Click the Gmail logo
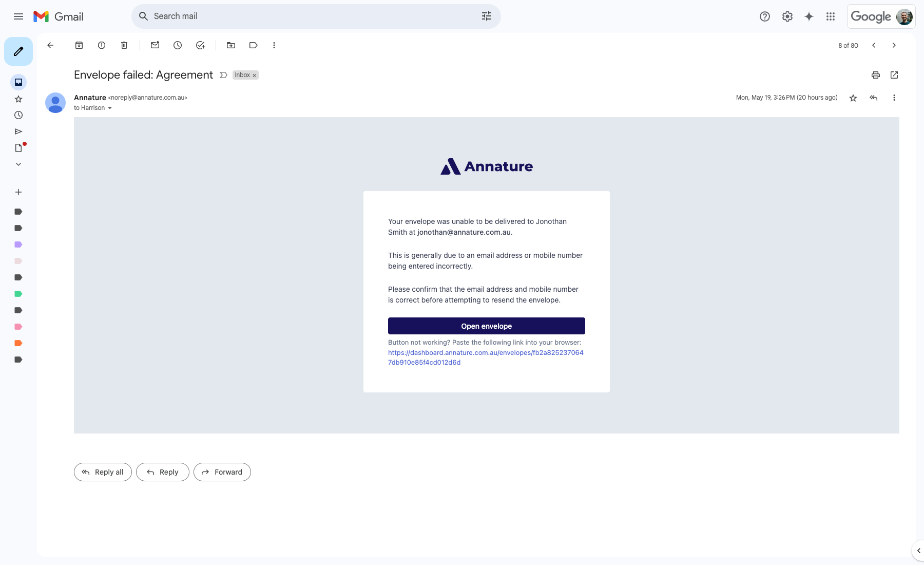 59,16
